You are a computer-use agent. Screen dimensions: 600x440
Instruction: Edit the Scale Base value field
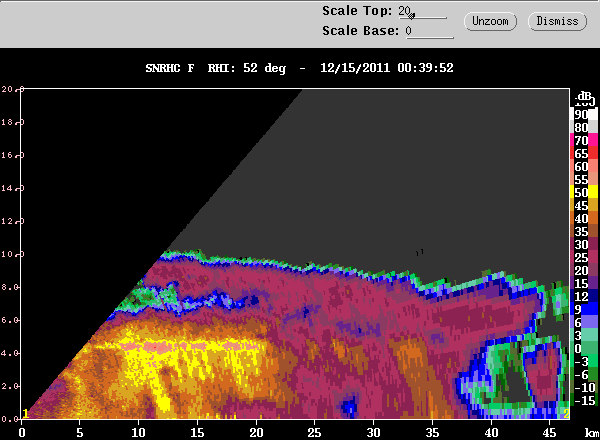(x=429, y=31)
